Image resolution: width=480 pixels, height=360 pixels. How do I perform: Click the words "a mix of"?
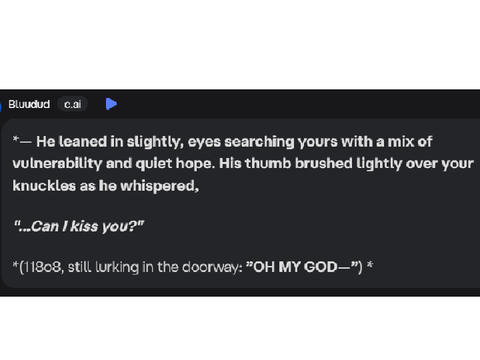coord(404,142)
